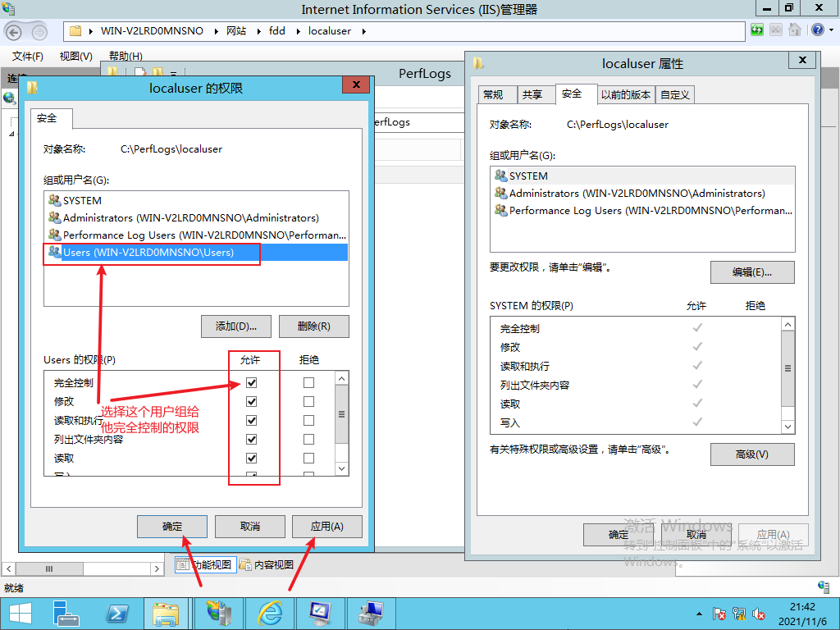Click 添加(D)... to add a user

coord(236,326)
